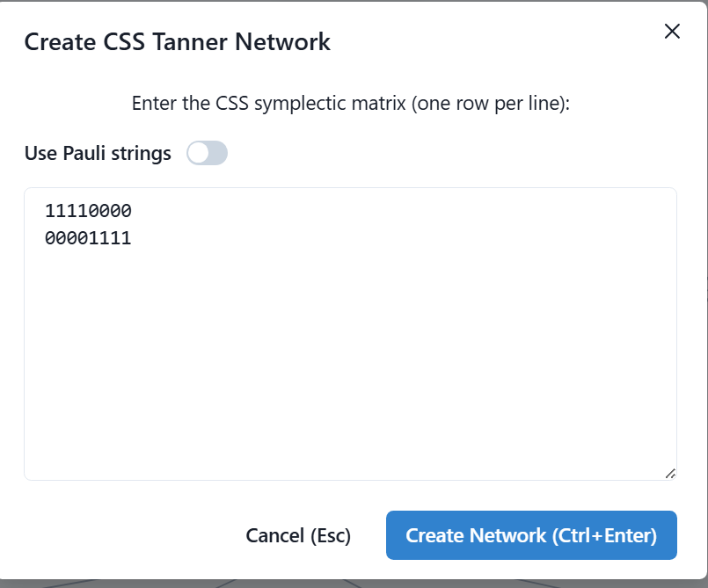Image resolution: width=708 pixels, height=588 pixels.
Task: Place cursor at start of row 00001111
Action: [x=45, y=238]
